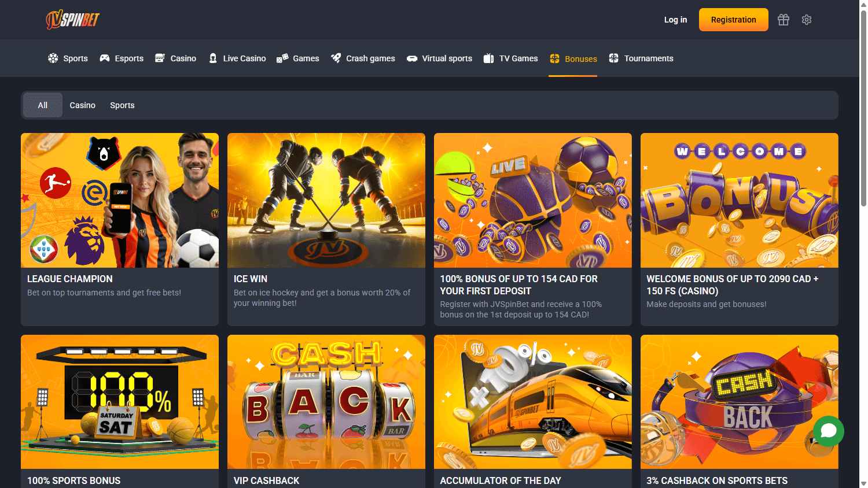Click the gift box promotions icon
The width and height of the screenshot is (868, 488).
[783, 19]
